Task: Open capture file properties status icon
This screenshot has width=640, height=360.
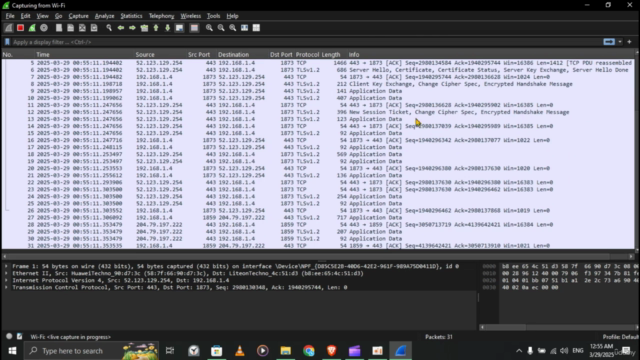Action: click(20, 336)
